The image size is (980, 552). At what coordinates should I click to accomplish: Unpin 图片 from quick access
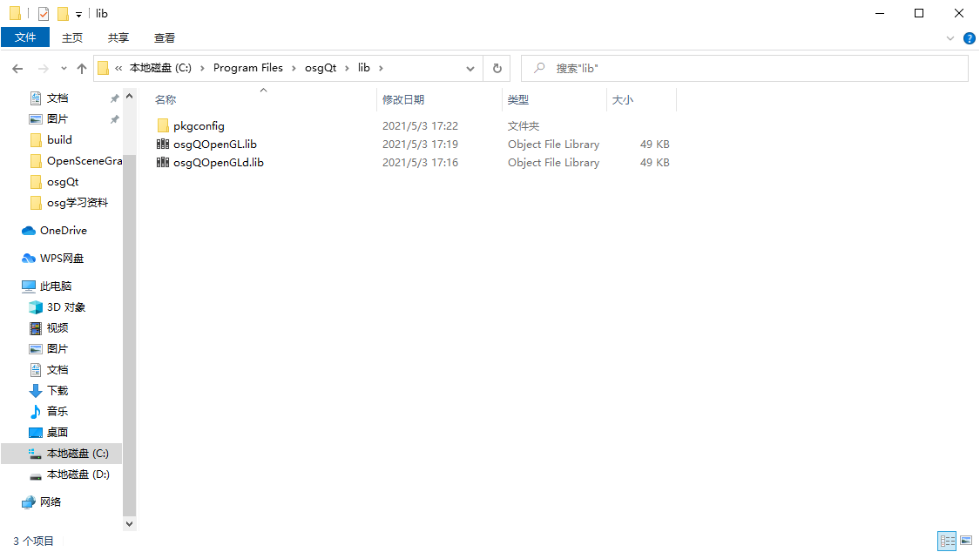(113, 118)
